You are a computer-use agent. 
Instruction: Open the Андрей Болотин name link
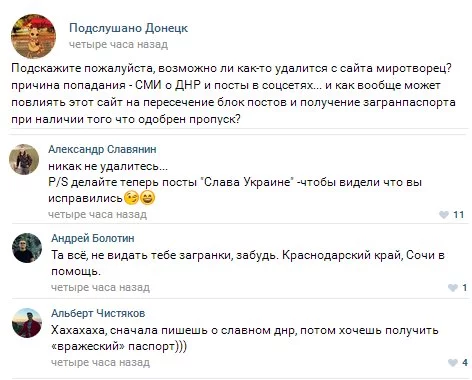[x=93, y=238]
